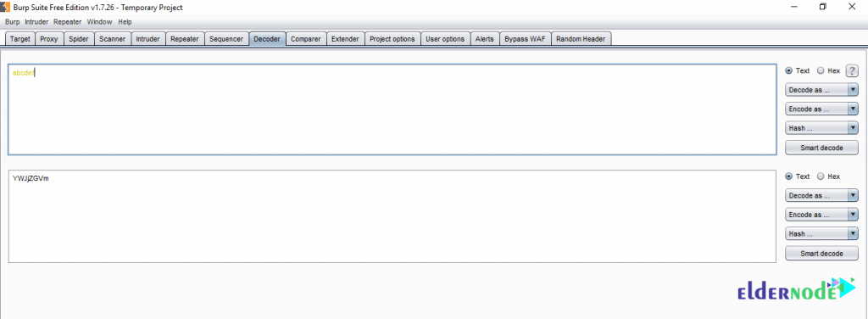The height and width of the screenshot is (319, 868).
Task: Click the top Smart decode button
Action: tap(821, 148)
